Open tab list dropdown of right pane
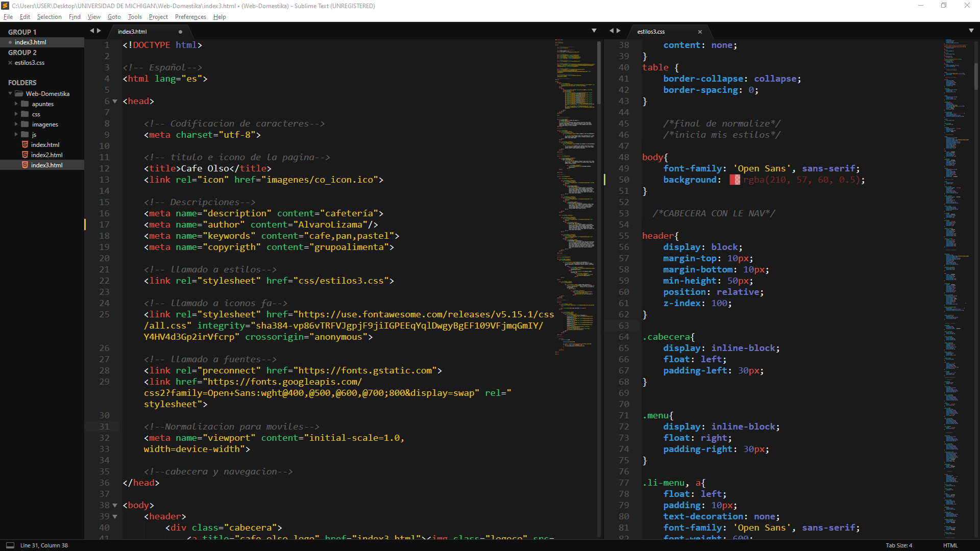 pyautogui.click(x=971, y=31)
